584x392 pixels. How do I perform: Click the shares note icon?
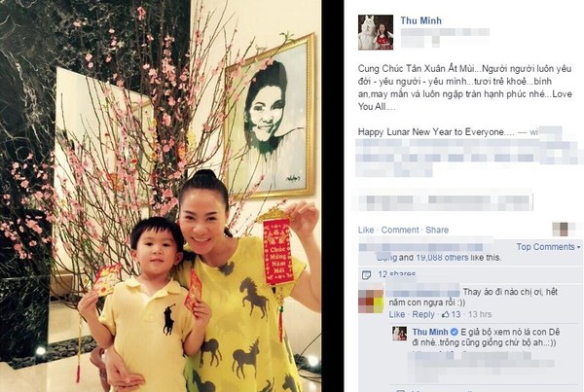[x=367, y=275]
